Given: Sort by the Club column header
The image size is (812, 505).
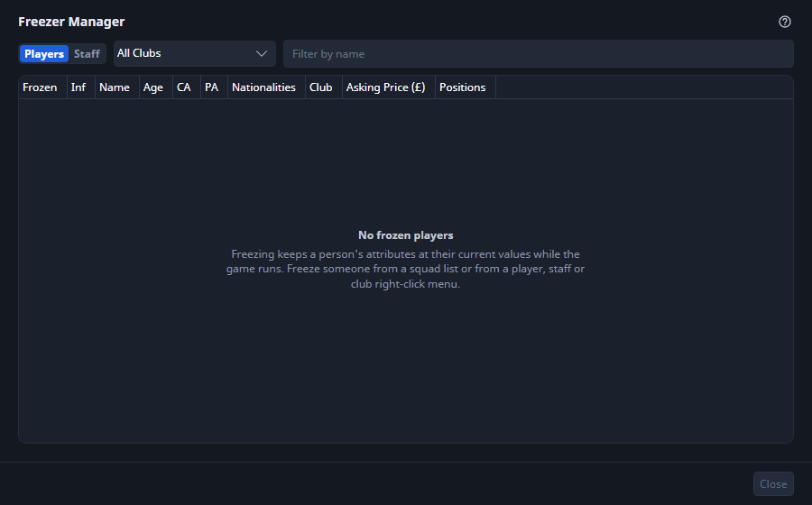Looking at the screenshot, I should [x=324, y=87].
